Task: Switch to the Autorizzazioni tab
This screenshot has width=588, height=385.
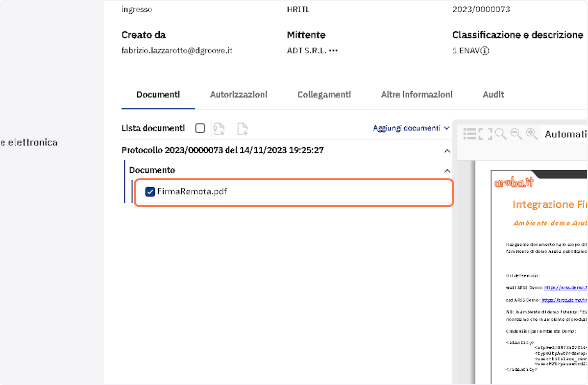Action: [239, 95]
